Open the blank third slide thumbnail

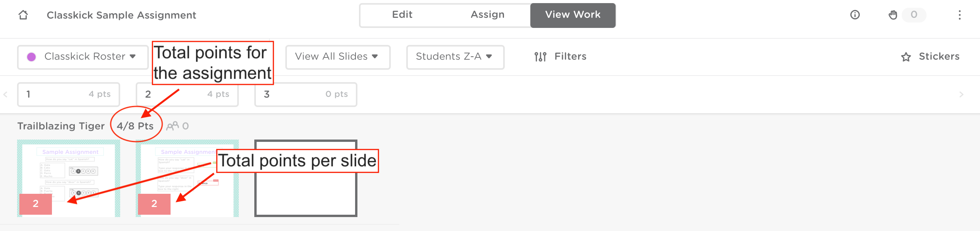pyautogui.click(x=305, y=194)
